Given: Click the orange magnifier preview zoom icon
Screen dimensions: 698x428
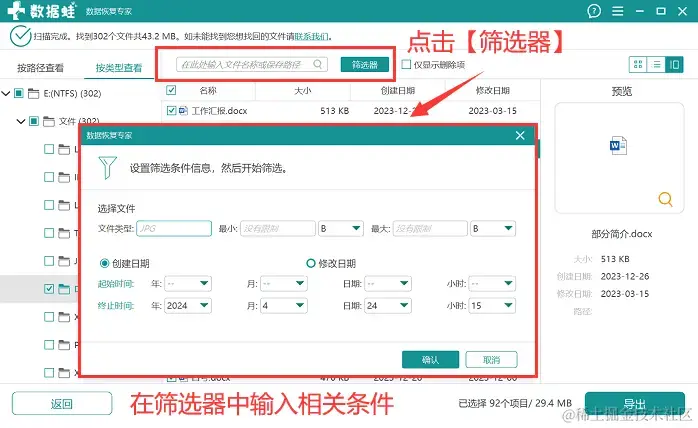Looking at the screenshot, I should click(x=665, y=199).
